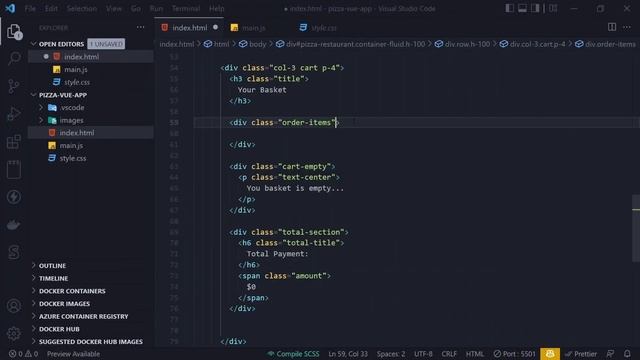
Task: Click the split editor right icon
Action: tap(612, 27)
